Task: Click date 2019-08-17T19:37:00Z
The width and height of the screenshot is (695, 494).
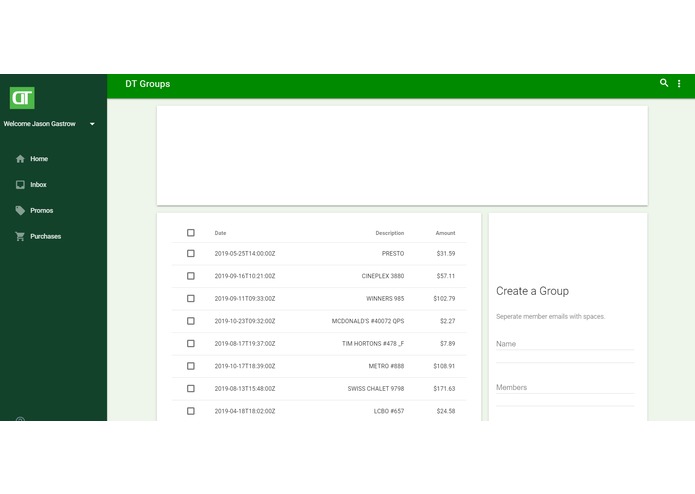Action: tap(245, 344)
